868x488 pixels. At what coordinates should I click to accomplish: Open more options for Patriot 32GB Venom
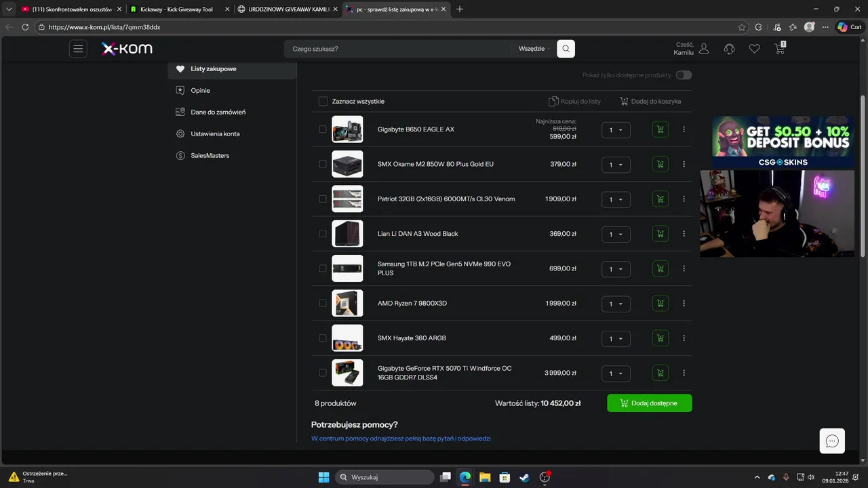(684, 199)
